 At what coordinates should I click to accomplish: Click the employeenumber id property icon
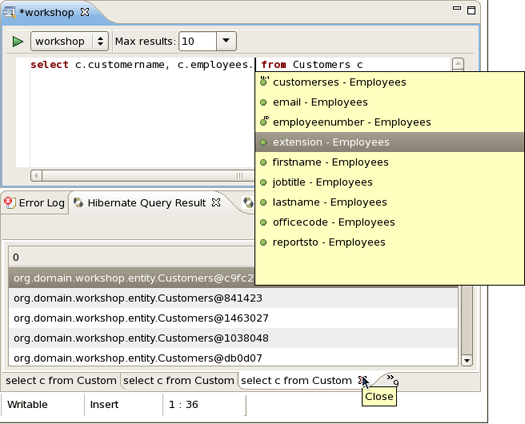264,121
